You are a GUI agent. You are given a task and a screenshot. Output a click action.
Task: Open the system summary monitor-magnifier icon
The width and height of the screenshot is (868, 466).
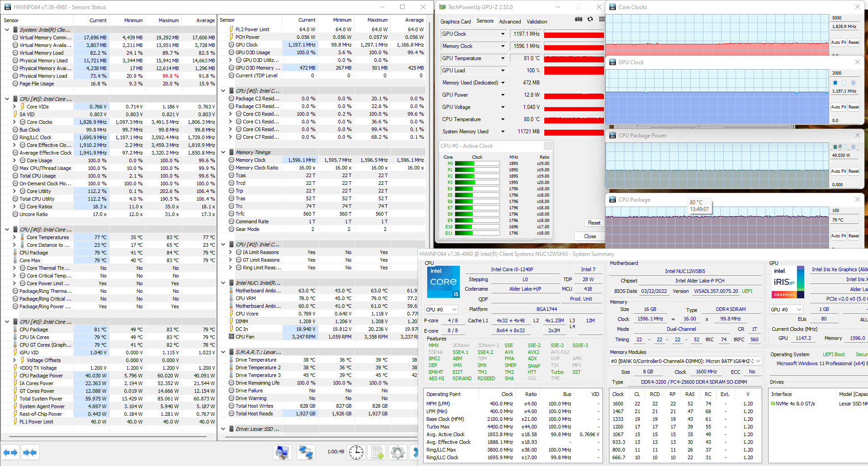(x=283, y=452)
